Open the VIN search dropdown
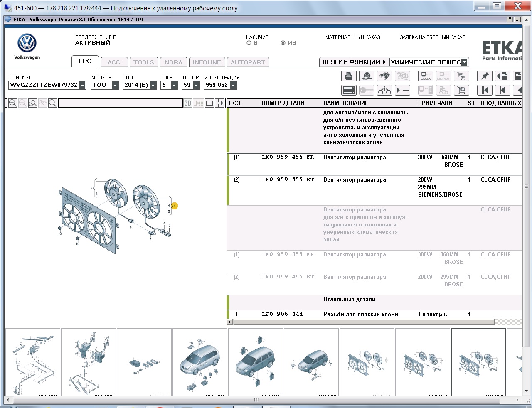Image resolution: width=532 pixels, height=408 pixels. pos(82,85)
